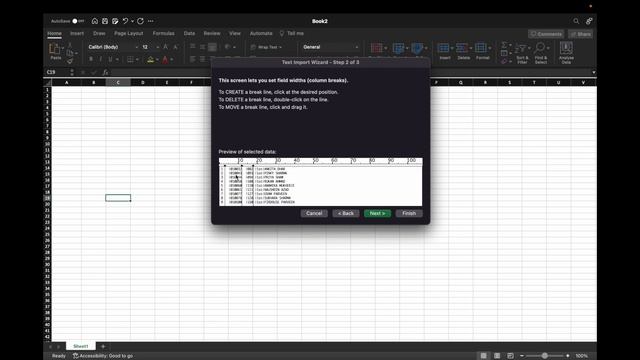Click the Borders icon

tap(130, 60)
